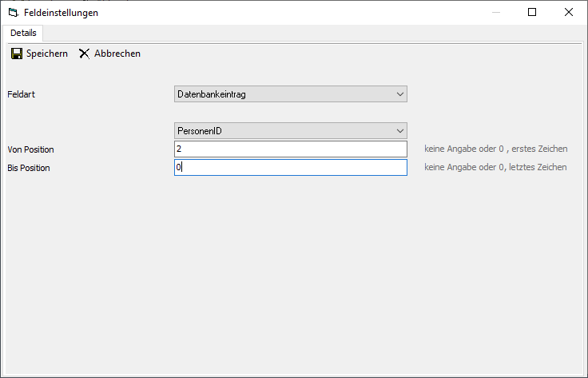Viewport: 588px width, 378px height.
Task: Minimize the Feldeinstellungen window
Action: point(495,13)
